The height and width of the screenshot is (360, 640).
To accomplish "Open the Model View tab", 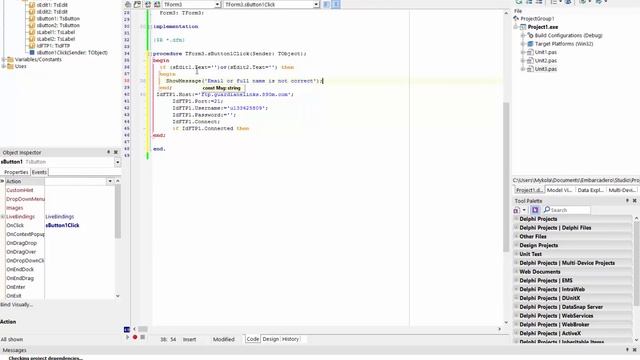I will (x=560, y=190).
